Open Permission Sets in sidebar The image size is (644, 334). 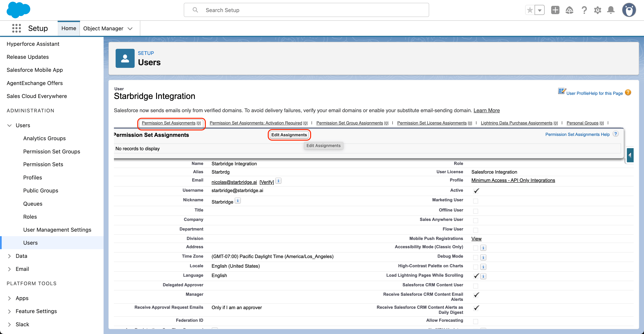[43, 164]
